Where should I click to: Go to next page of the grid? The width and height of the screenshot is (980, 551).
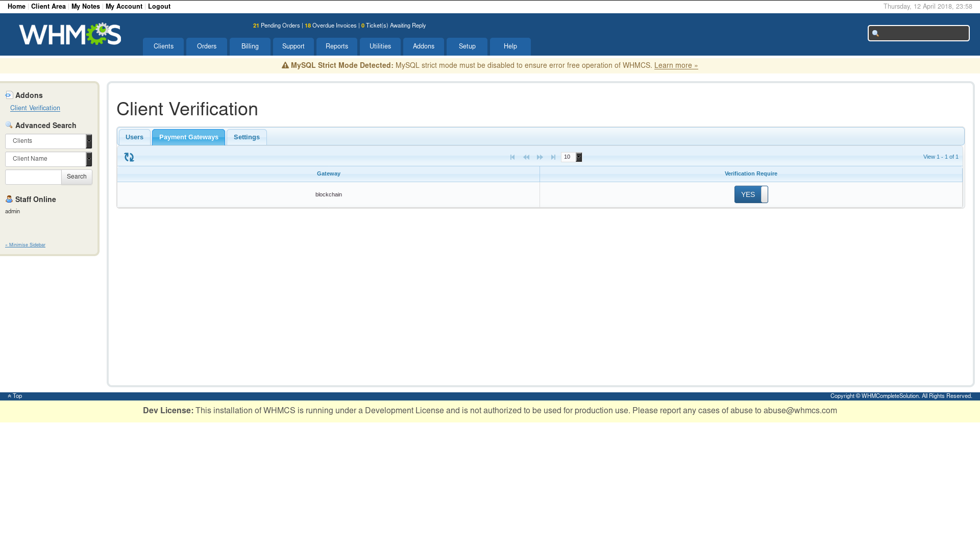540,157
